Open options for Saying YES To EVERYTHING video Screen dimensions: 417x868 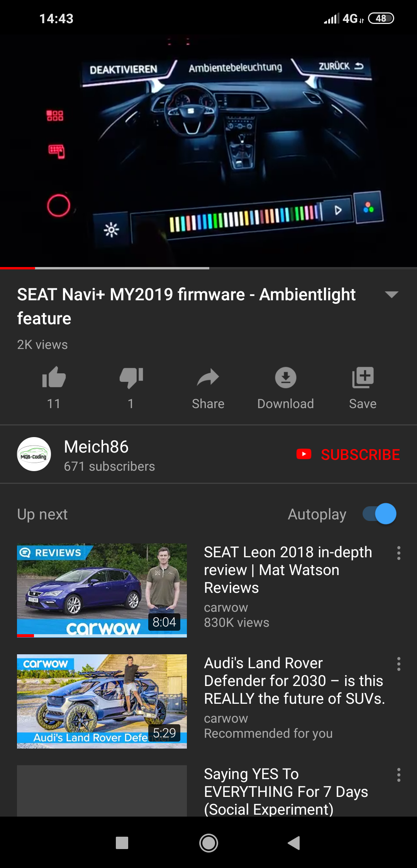[x=399, y=775]
